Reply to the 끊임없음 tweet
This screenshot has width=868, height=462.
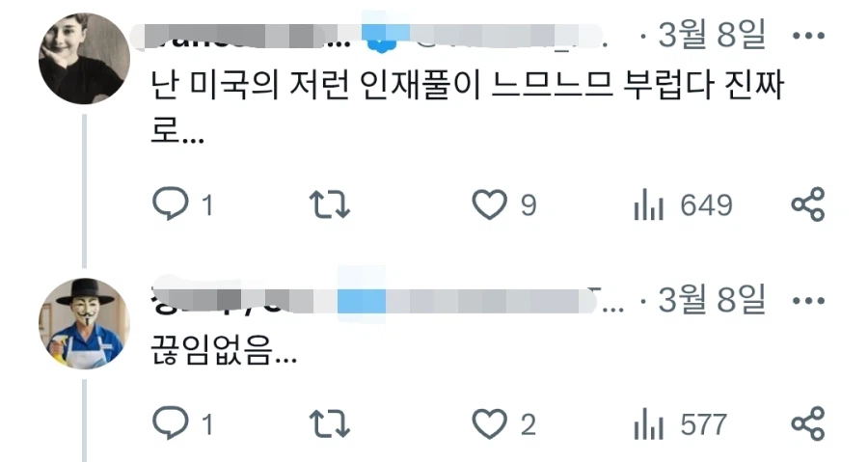click(171, 423)
